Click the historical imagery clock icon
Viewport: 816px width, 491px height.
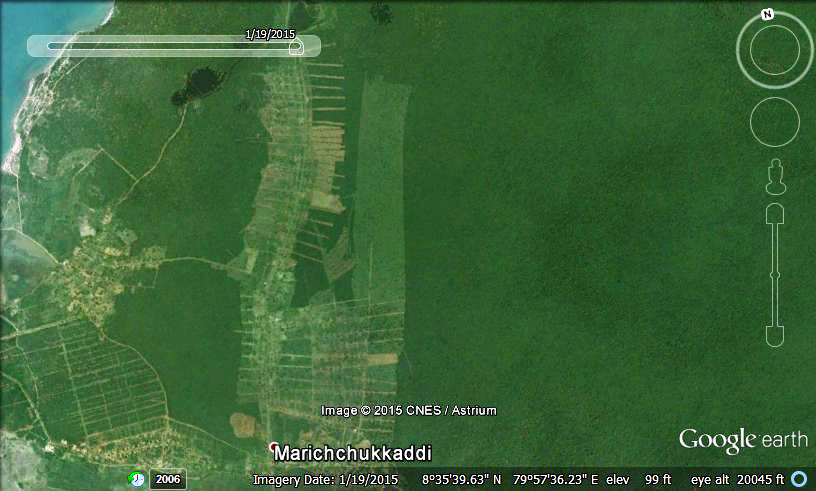click(137, 479)
